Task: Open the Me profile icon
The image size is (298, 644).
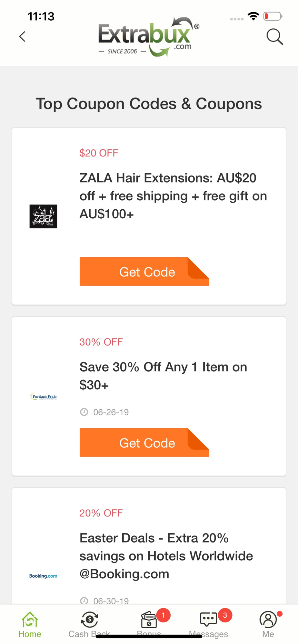Action: point(268,620)
